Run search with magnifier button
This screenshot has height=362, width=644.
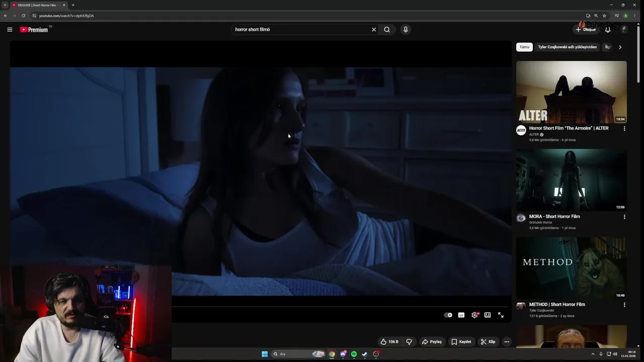tap(387, 30)
